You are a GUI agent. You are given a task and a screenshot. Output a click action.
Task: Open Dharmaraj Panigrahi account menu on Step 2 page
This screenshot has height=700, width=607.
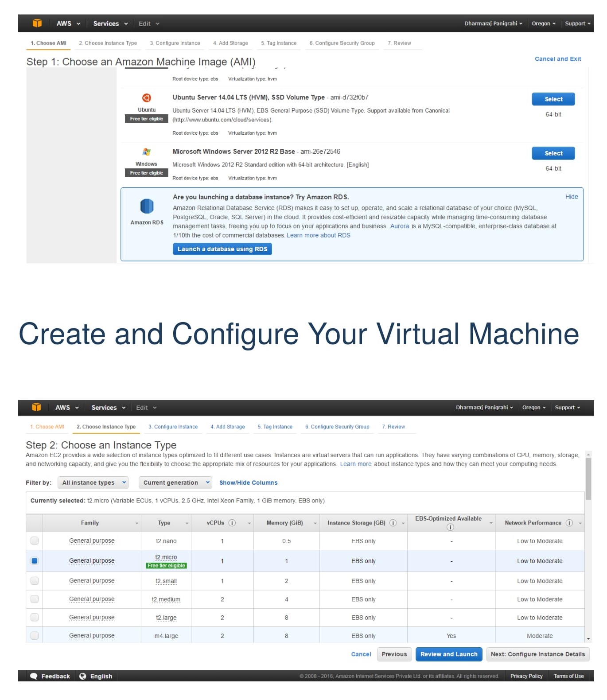click(x=484, y=407)
